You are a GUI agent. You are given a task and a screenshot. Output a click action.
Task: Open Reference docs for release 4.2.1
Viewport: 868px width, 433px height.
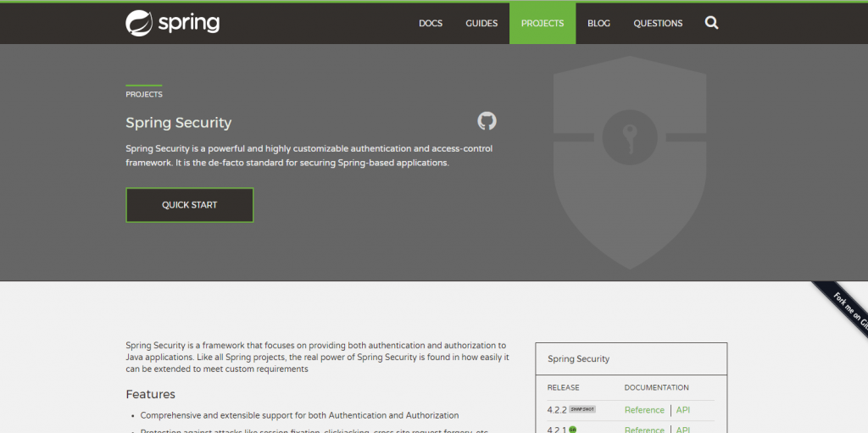644,430
